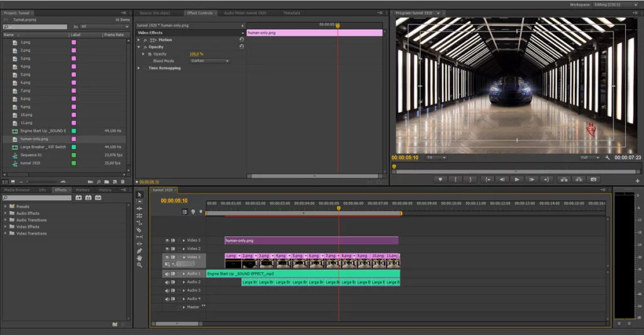Open the Blend Mode dropdown
This screenshot has height=335, width=644.
coord(209,61)
